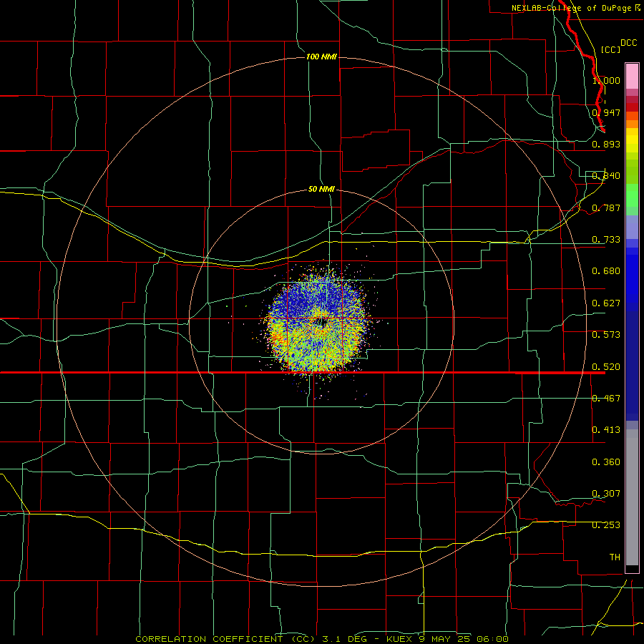This screenshot has width=644, height=644.
Task: Click the 0.573 scale value
Action: [606, 334]
